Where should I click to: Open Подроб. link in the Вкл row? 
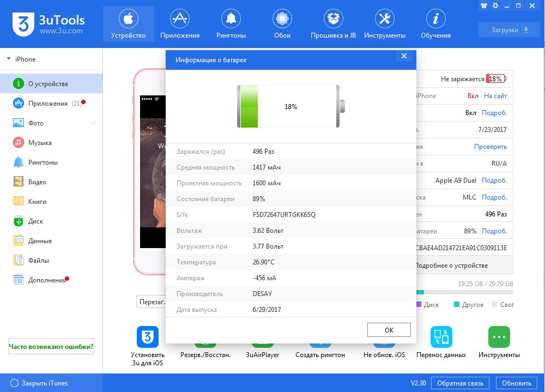(494, 113)
